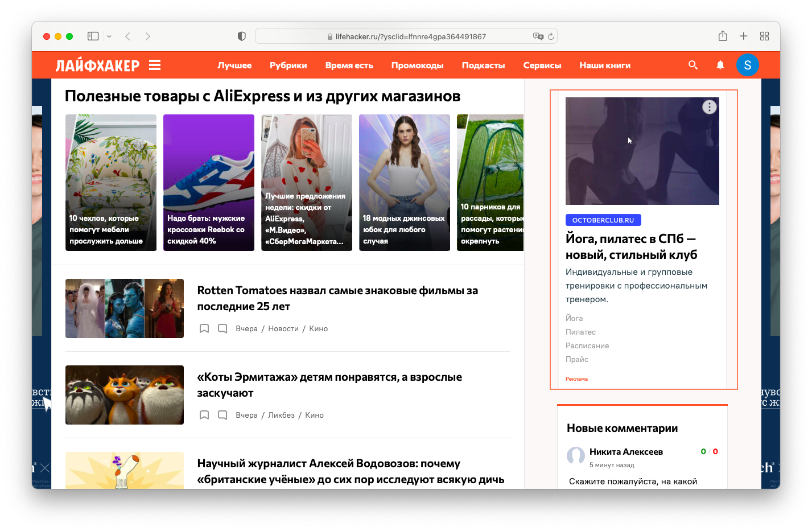This screenshot has width=812, height=531.
Task: Bookmark the Rotten Tomatoes article
Action: click(x=204, y=328)
